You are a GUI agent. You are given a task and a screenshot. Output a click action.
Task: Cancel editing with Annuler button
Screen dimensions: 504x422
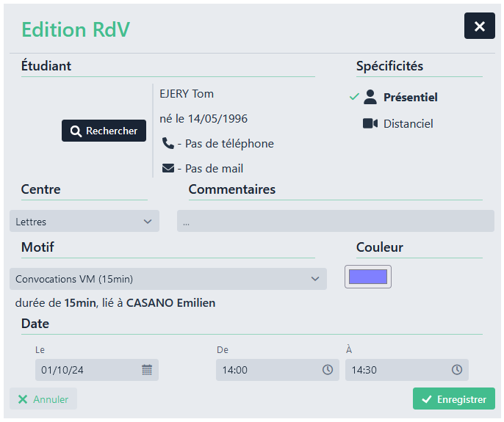[x=43, y=399]
